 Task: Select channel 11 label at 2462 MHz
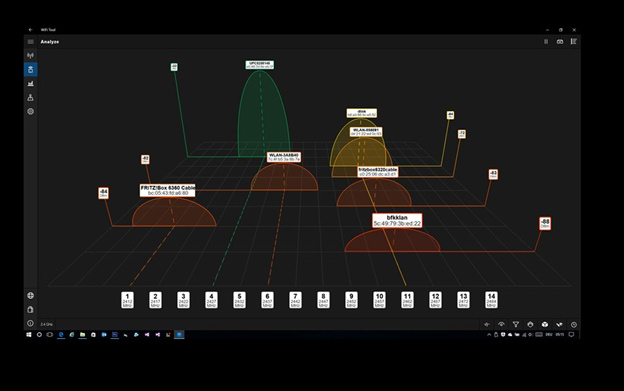[407, 300]
